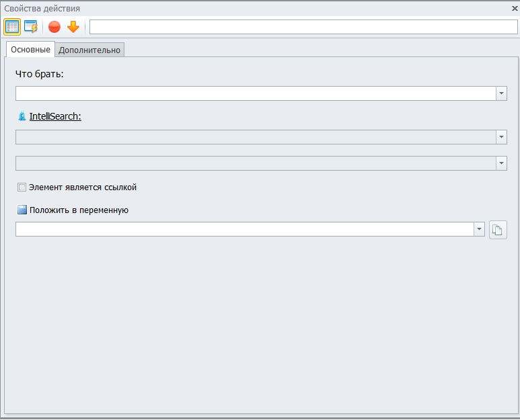Open the Дополнительно tab

click(x=89, y=50)
